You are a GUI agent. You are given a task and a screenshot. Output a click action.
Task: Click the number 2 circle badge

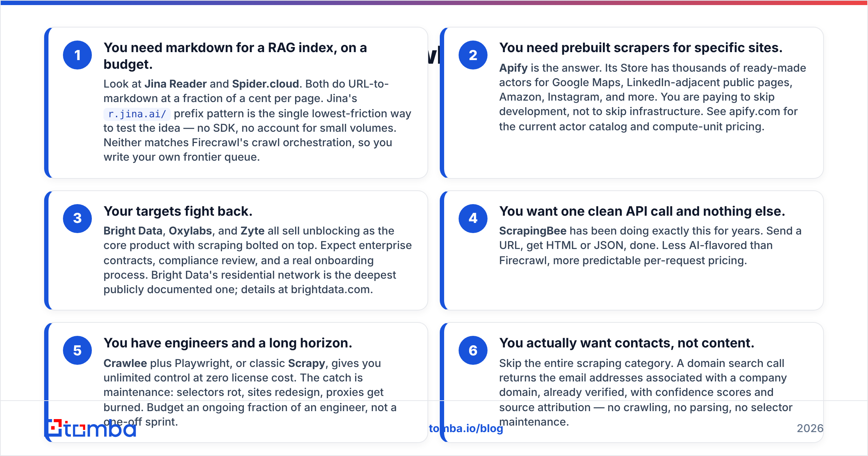coord(473,55)
